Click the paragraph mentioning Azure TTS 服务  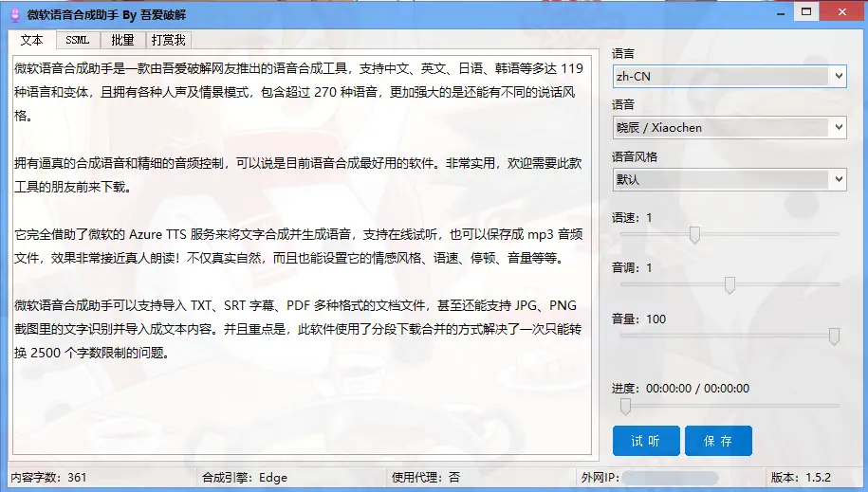298,246
